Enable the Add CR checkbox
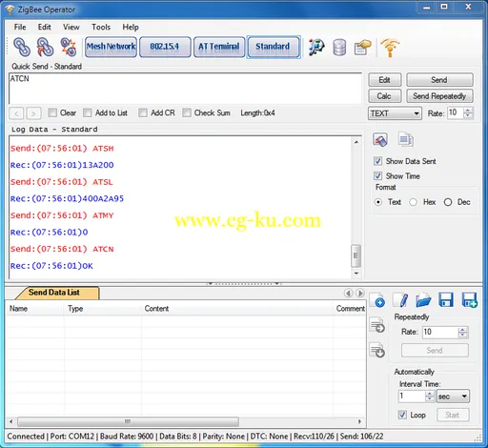488x448 pixels. (x=143, y=112)
